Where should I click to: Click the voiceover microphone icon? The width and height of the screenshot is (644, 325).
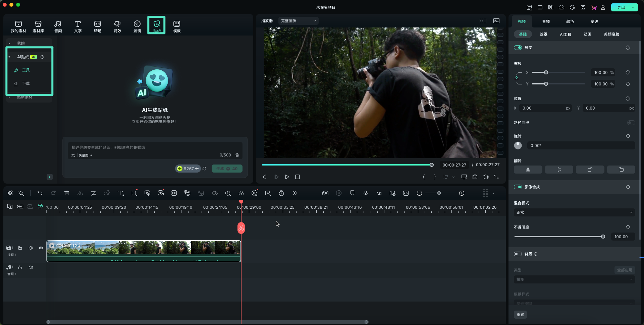(x=366, y=193)
